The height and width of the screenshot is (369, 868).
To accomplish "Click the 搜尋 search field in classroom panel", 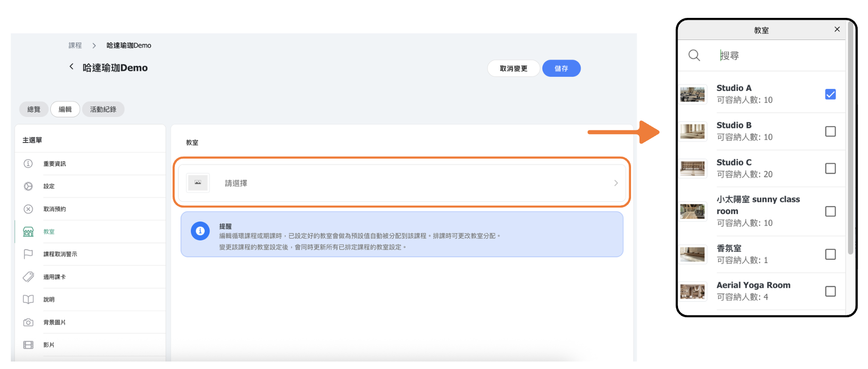I will pyautogui.click(x=776, y=56).
